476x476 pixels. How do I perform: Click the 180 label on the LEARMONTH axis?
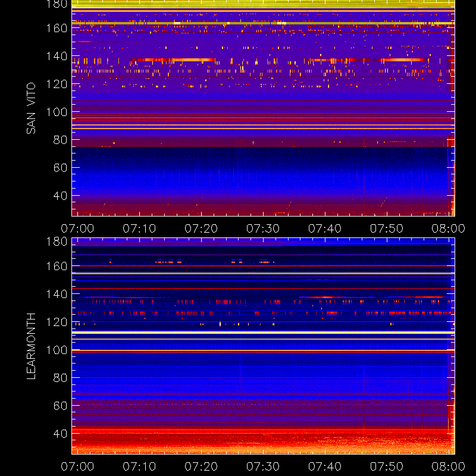click(57, 242)
